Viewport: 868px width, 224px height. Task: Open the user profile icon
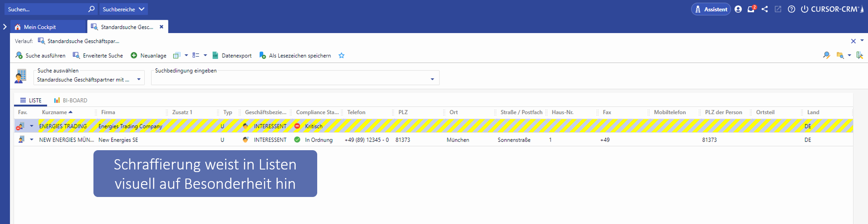[738, 9]
